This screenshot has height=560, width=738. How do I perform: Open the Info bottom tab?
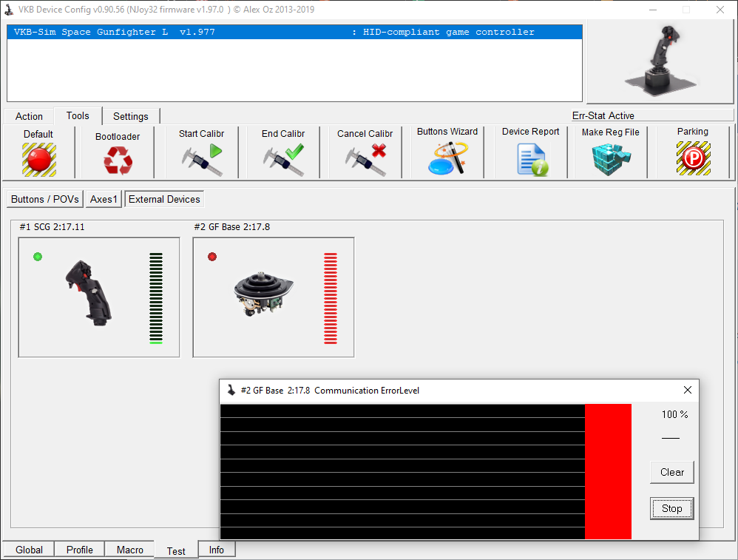217,550
